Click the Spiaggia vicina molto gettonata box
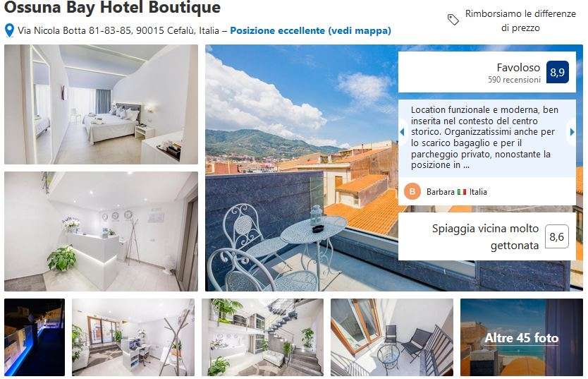This screenshot has width=588, height=379. coord(487,236)
